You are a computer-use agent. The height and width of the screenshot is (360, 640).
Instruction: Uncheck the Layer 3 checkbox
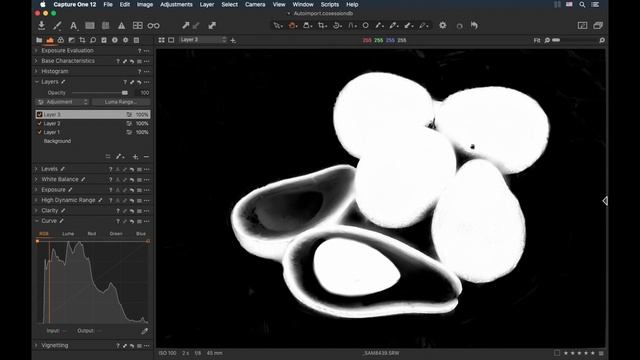(40, 115)
